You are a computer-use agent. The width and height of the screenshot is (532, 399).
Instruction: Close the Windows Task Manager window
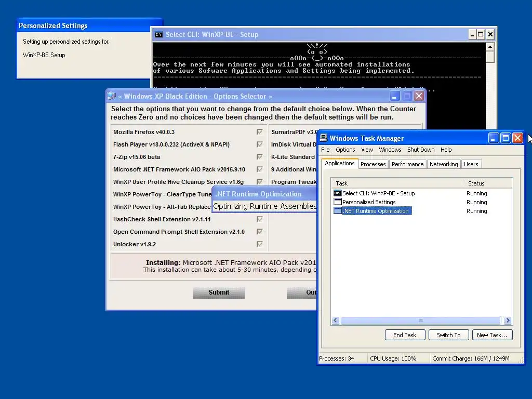517,138
